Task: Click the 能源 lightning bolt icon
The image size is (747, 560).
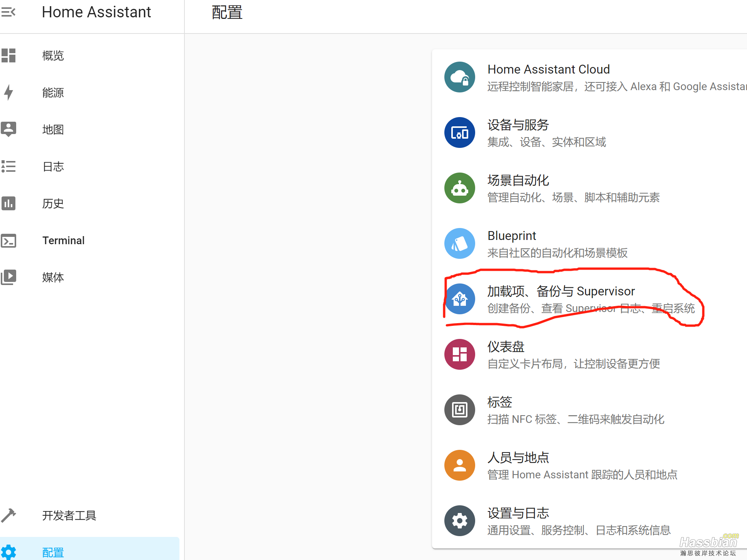Action: 8,92
